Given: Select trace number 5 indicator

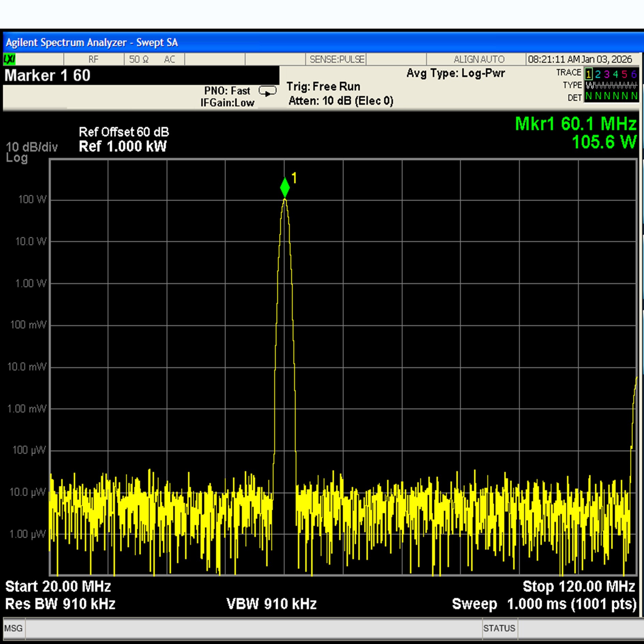Looking at the screenshot, I should [624, 74].
